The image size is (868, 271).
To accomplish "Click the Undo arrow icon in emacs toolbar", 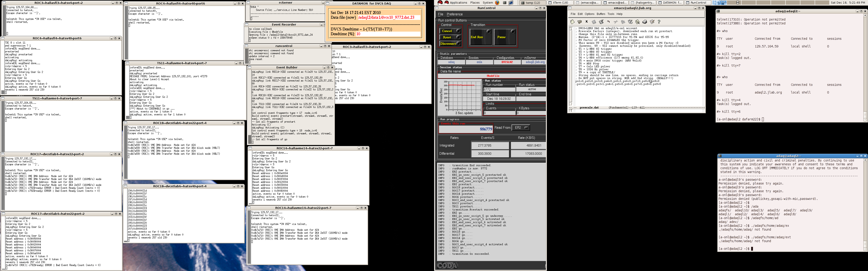I will click(608, 22).
